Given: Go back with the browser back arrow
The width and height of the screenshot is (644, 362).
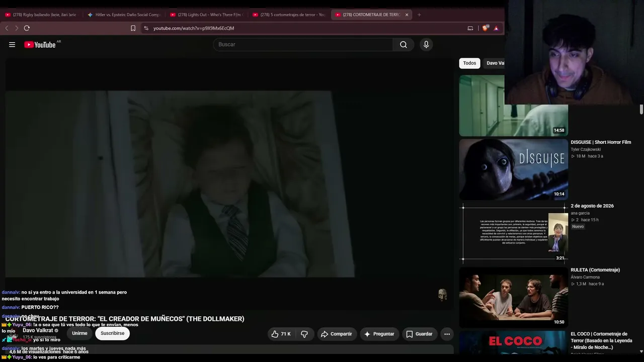Looking at the screenshot, I should pyautogui.click(x=7, y=28).
